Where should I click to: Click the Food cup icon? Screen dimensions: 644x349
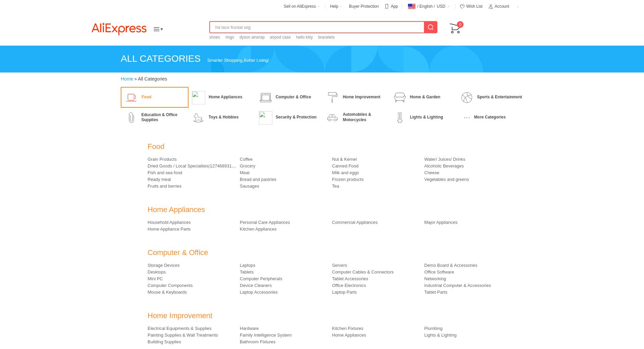pos(131,97)
